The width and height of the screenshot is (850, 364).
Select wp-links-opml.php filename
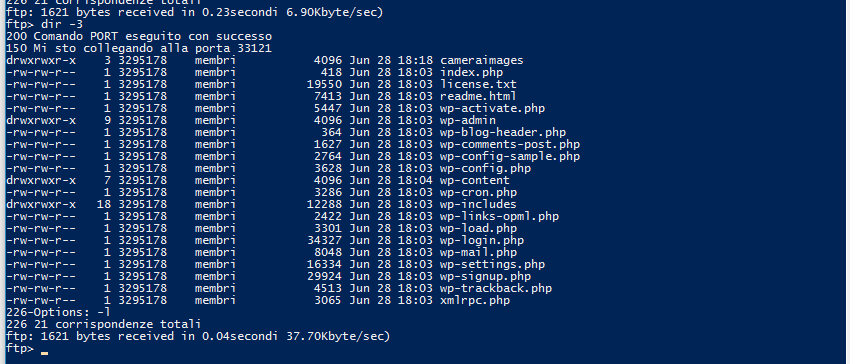pyautogui.click(x=499, y=216)
